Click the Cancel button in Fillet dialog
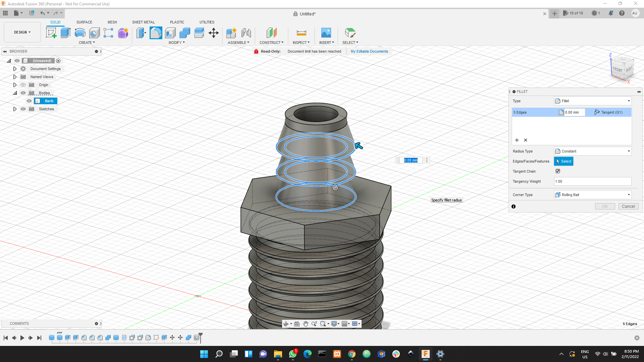The height and width of the screenshot is (362, 644). pyautogui.click(x=628, y=206)
